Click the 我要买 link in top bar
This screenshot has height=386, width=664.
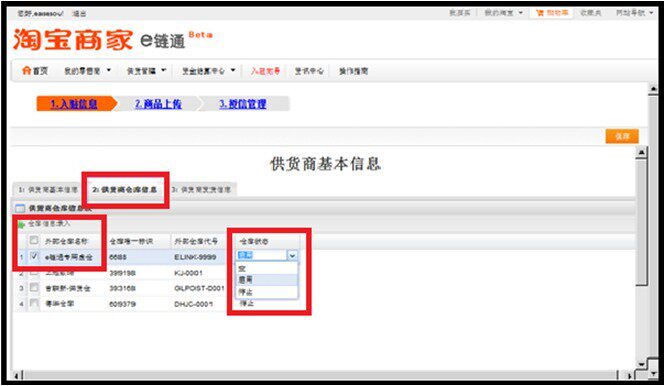[459, 13]
